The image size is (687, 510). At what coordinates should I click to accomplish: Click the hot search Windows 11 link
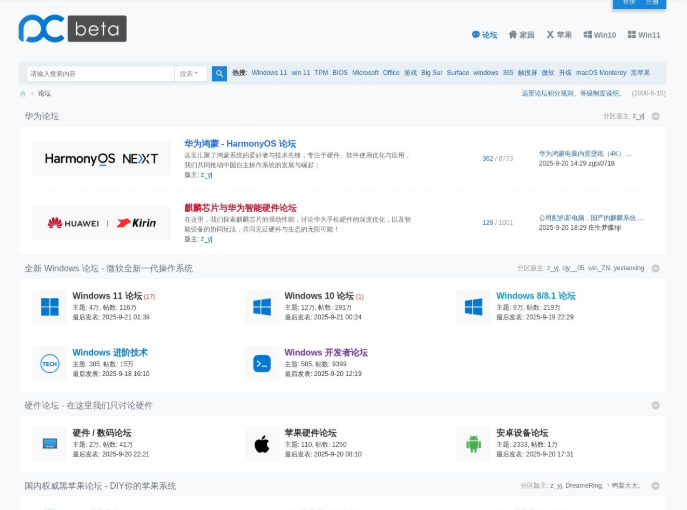pos(269,73)
